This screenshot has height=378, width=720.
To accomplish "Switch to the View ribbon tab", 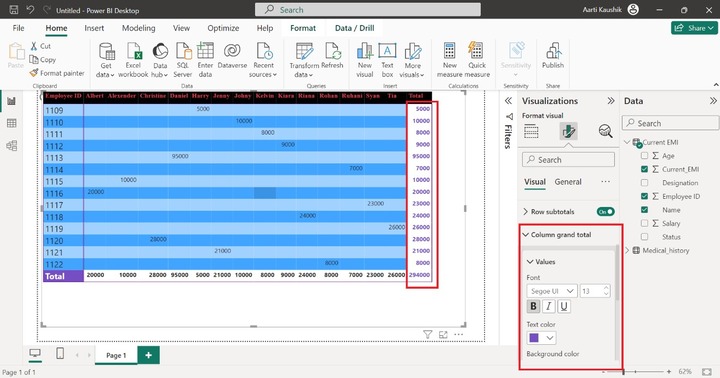I will [x=181, y=28].
